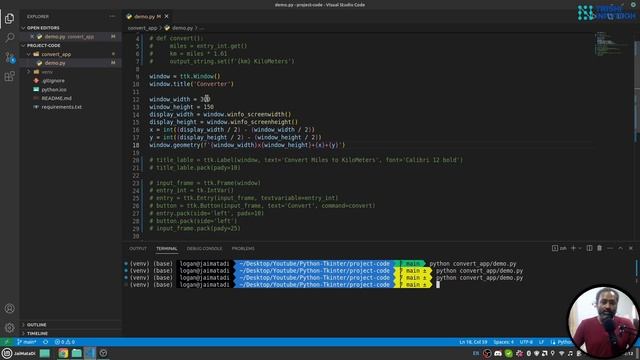Viewport: 640px width, 360px height.
Task: Close the demo.py editor tab
Action: (x=167, y=16)
